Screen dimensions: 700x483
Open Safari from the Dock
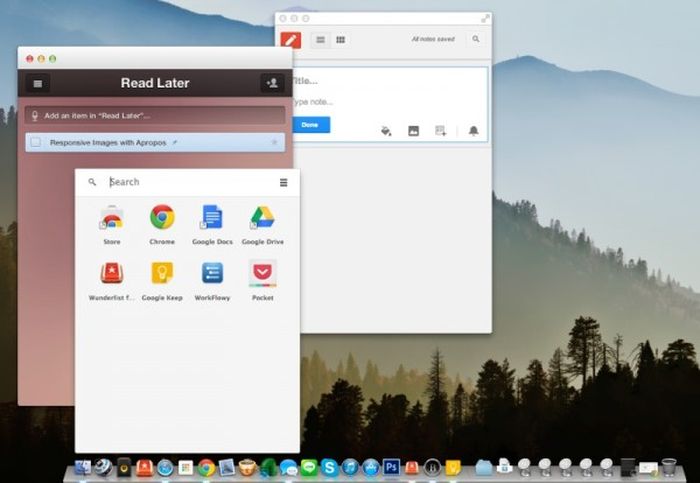(x=165, y=468)
